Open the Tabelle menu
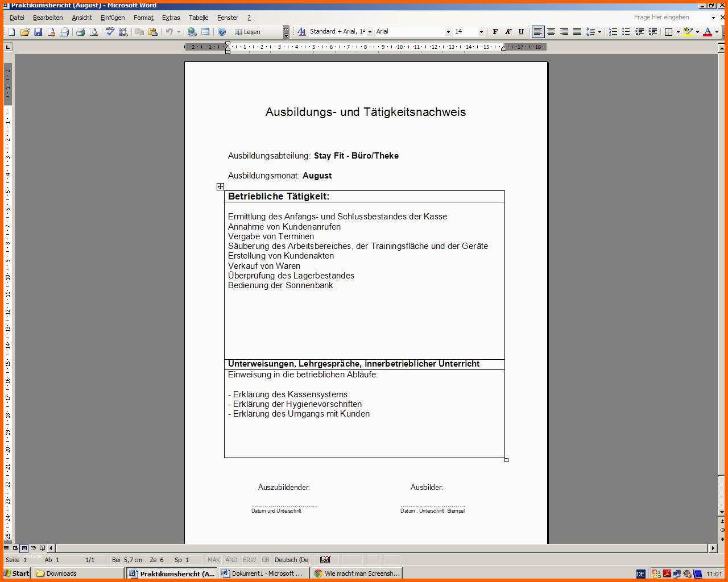This screenshot has height=582, width=728. tap(198, 18)
